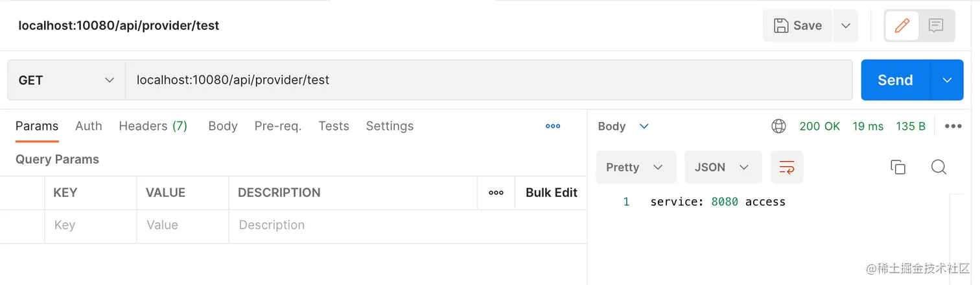
Task: Click the pencil edit mode icon
Action: 902,26
